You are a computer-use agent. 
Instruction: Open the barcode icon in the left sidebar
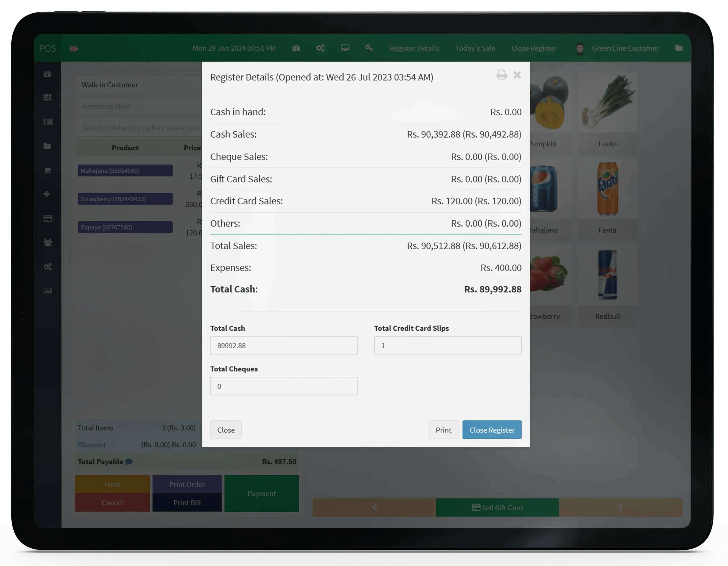point(48,122)
